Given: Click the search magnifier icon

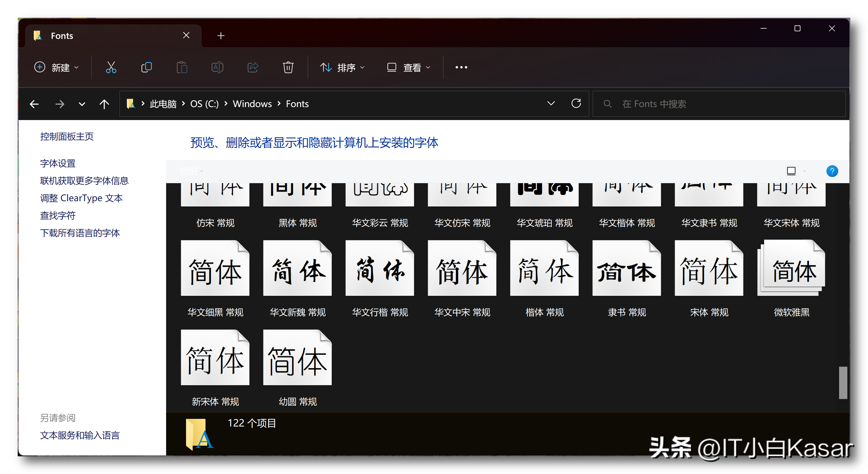Looking at the screenshot, I should click(x=607, y=104).
